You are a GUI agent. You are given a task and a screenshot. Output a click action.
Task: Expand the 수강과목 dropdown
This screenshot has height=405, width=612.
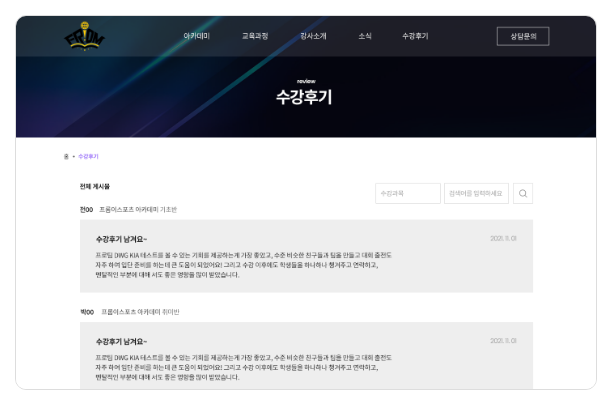click(x=408, y=193)
